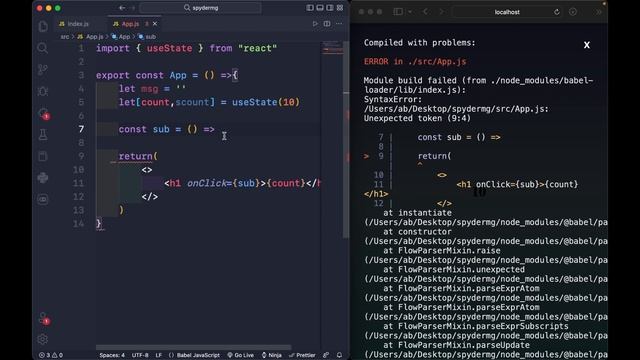The width and height of the screenshot is (640, 360).
Task: Open the Manage gear icon in VS Code
Action: 43,339
